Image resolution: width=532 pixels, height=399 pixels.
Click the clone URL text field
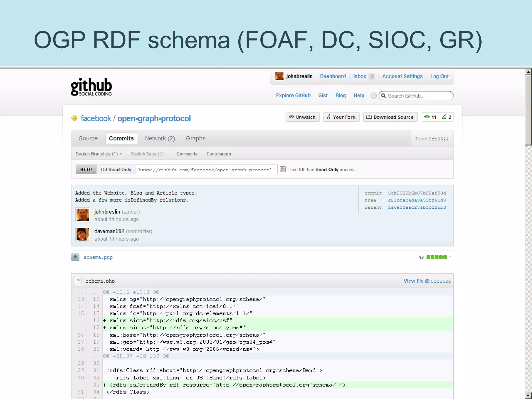click(x=207, y=170)
